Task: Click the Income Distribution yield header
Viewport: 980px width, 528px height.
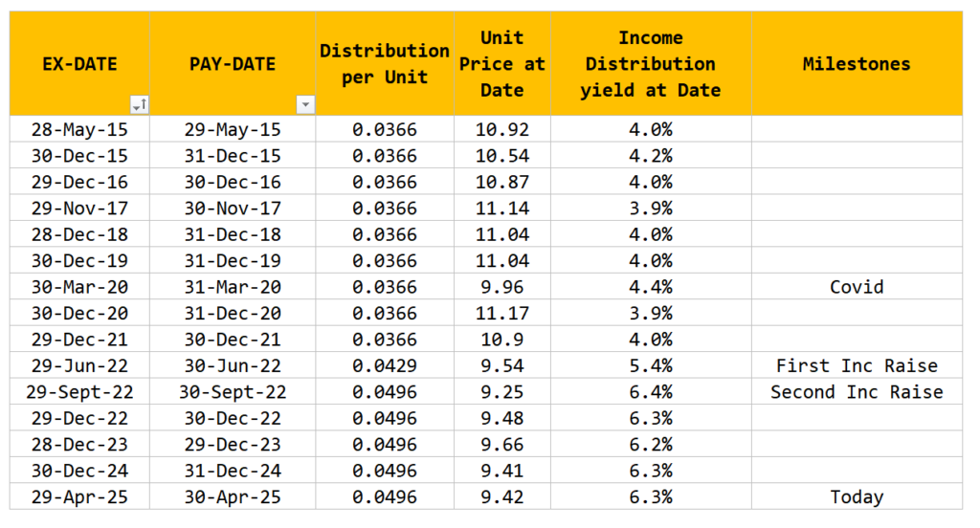Action: coord(650,64)
